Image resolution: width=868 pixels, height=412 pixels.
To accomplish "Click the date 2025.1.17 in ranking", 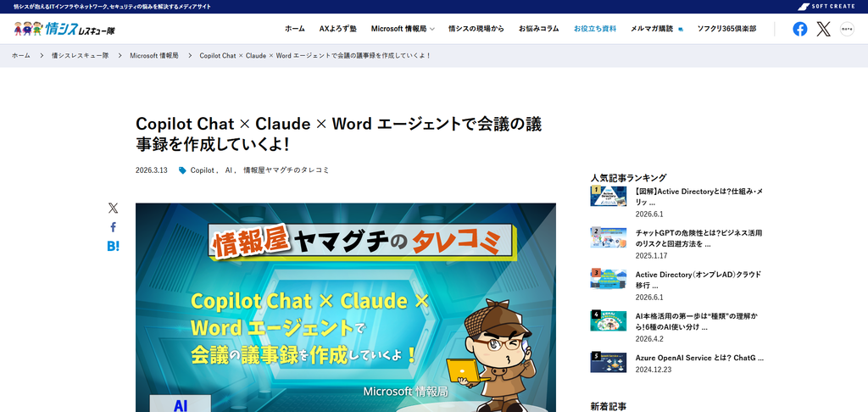I will pos(652,256).
